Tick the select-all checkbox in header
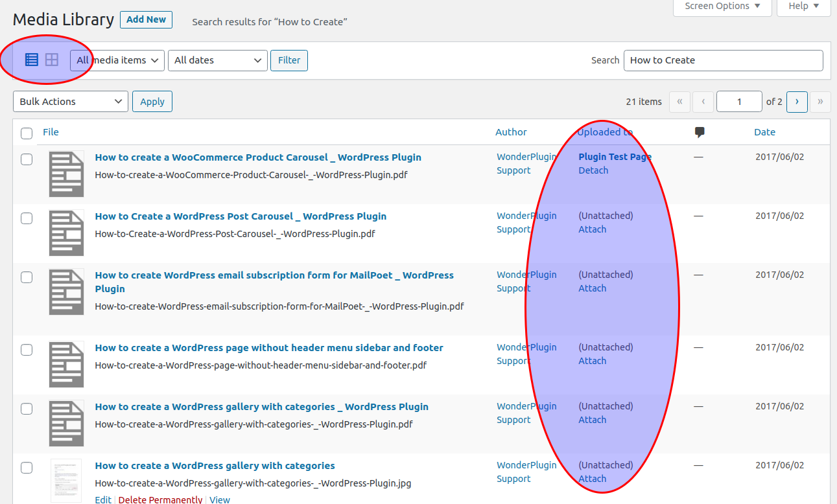Viewport: 837px width, 504px height. 27,133
